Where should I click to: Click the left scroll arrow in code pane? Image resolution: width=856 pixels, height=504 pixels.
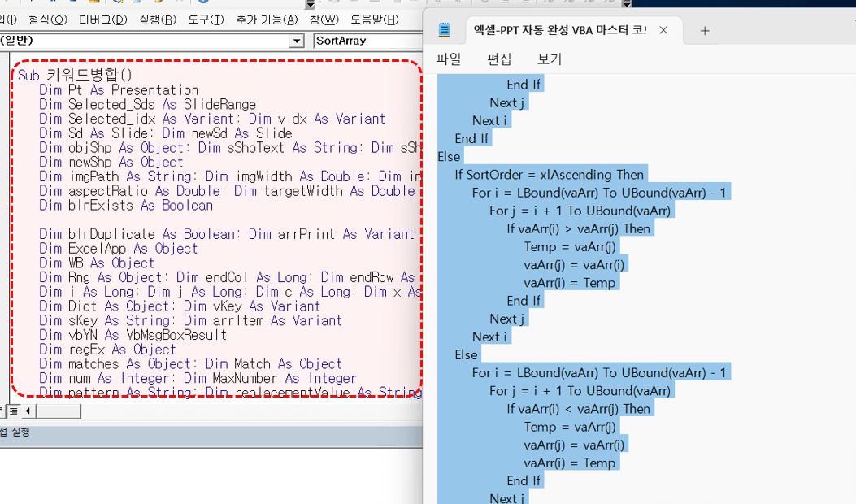[28, 411]
